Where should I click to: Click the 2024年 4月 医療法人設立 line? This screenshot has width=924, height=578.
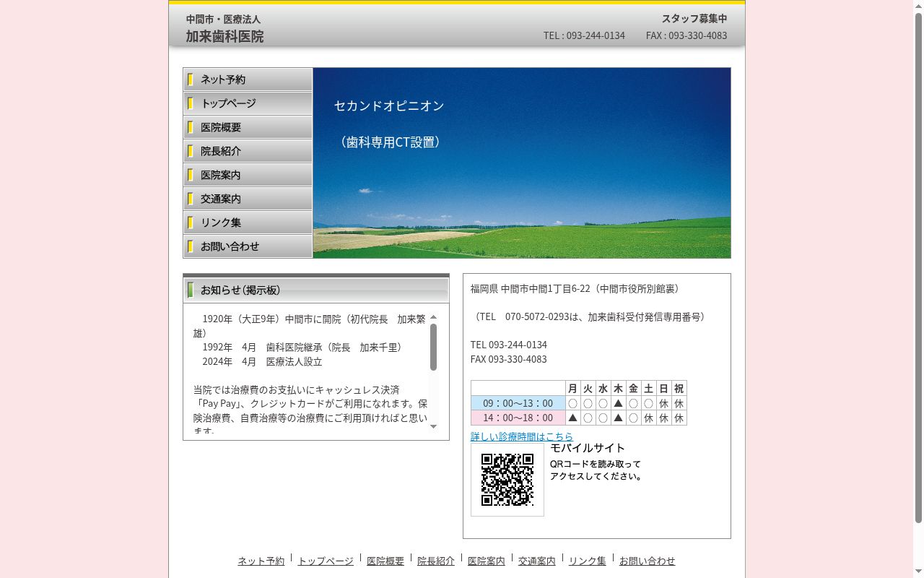[262, 361]
